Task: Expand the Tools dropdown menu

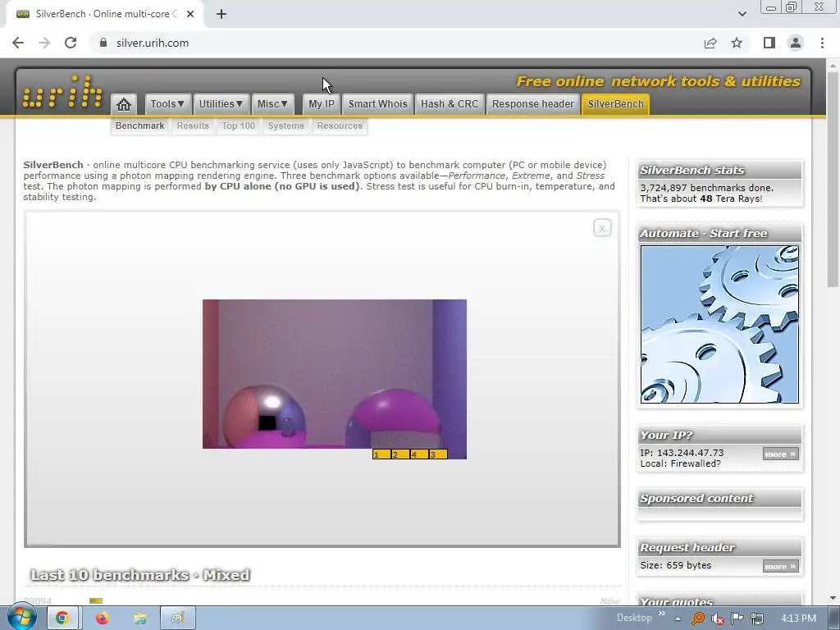Action: (167, 104)
